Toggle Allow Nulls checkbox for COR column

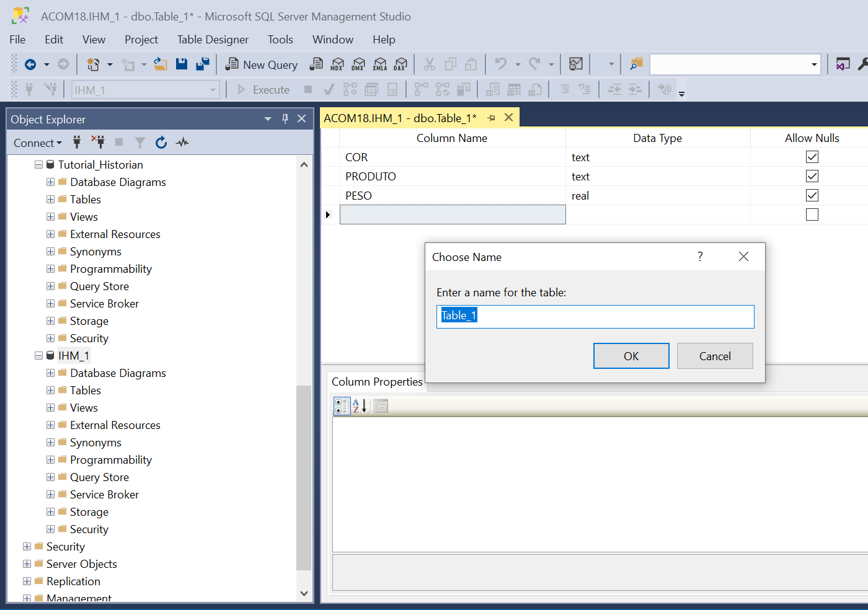[x=812, y=157]
